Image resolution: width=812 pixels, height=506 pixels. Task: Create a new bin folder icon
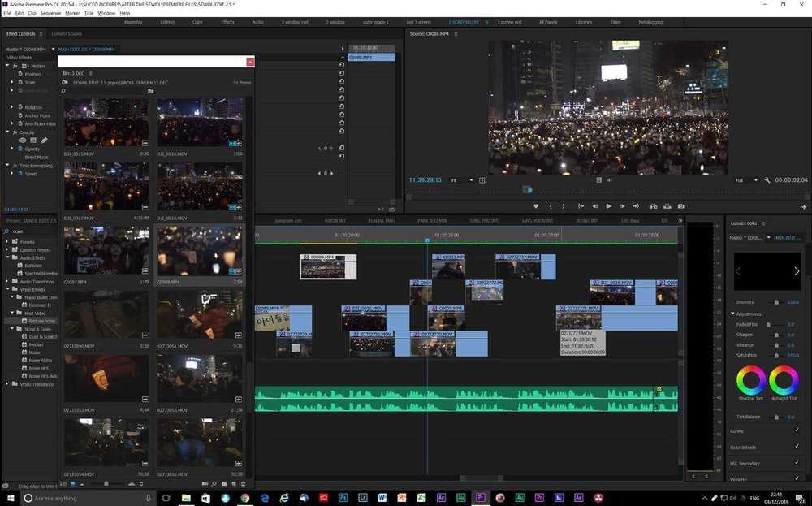(x=224, y=484)
